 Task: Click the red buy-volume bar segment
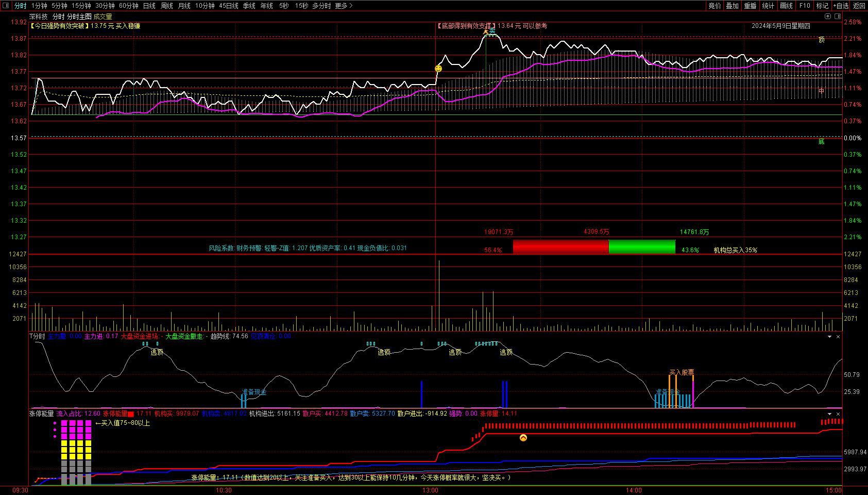point(561,246)
